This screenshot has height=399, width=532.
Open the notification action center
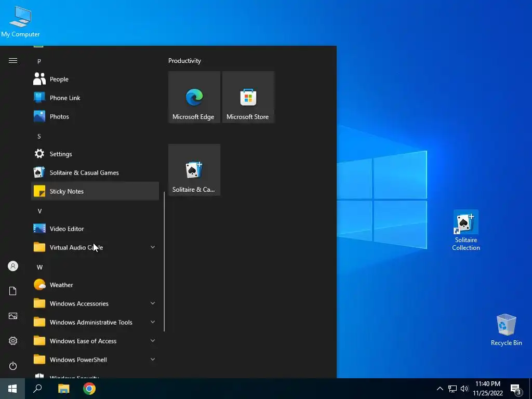click(x=516, y=389)
